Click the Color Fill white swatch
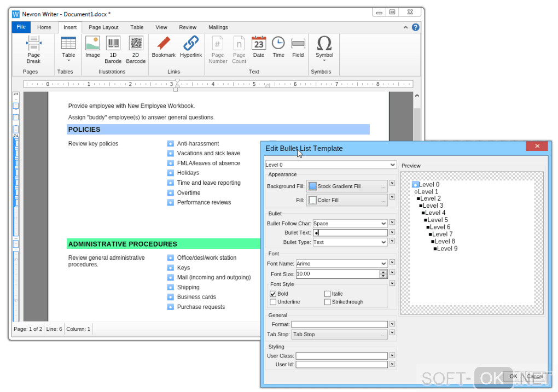Screen dimensions: 558x392 [x=312, y=200]
